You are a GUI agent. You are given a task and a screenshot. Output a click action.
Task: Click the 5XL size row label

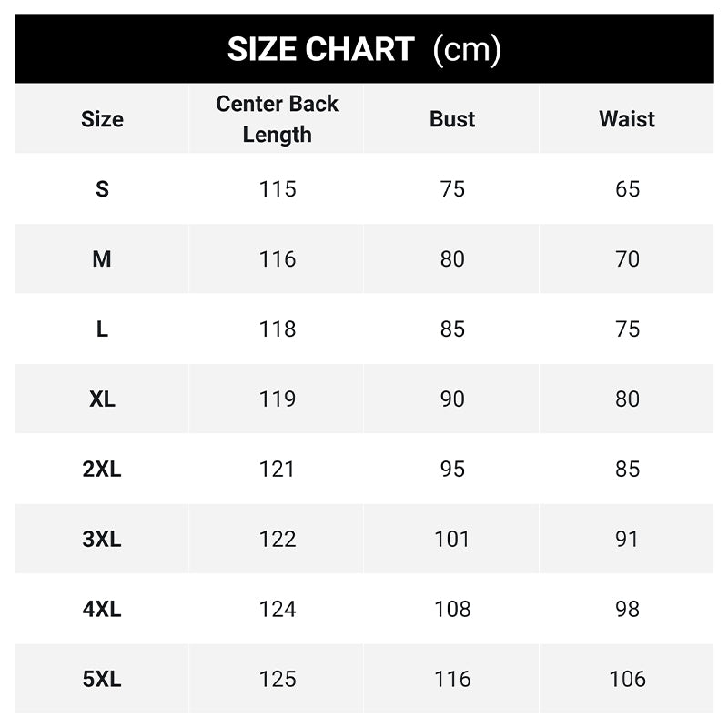pos(102,680)
